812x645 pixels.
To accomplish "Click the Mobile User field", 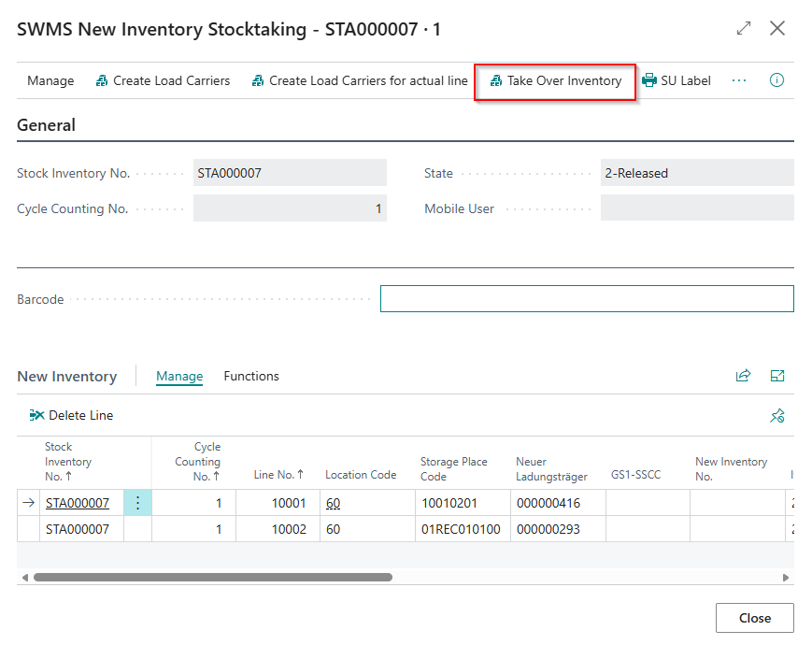I will click(697, 208).
